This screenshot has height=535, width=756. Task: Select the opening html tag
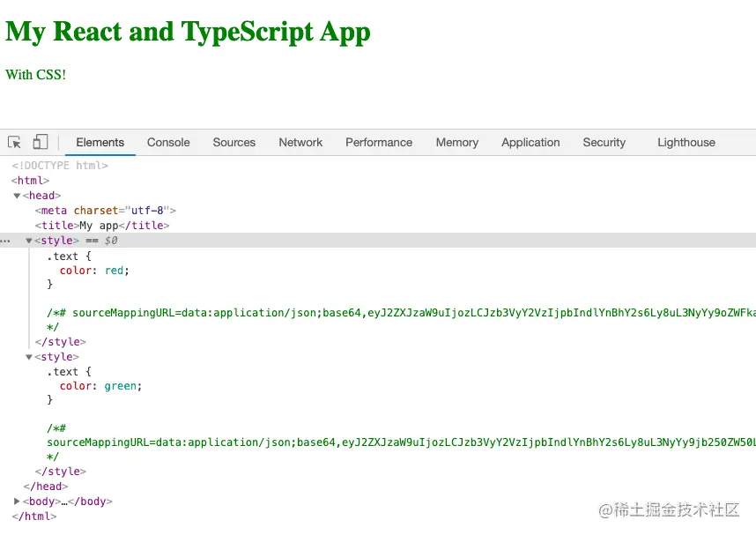(30, 181)
